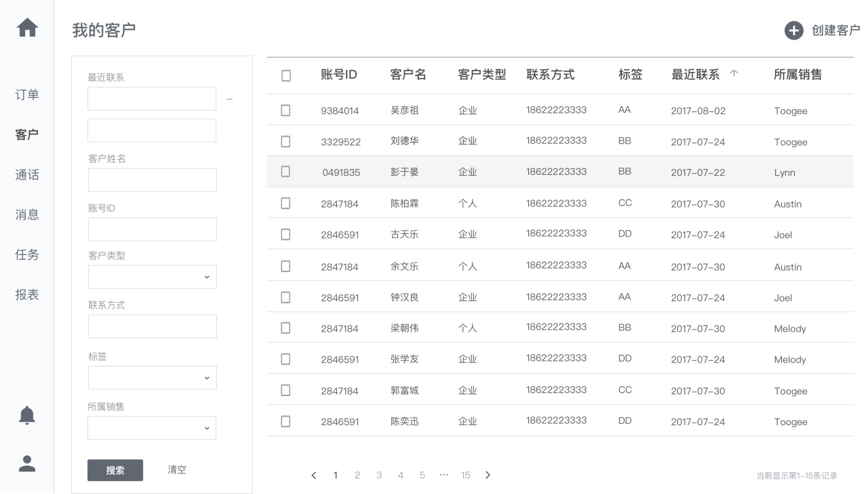
Task: Click the 客户名 column header
Action: pos(409,75)
